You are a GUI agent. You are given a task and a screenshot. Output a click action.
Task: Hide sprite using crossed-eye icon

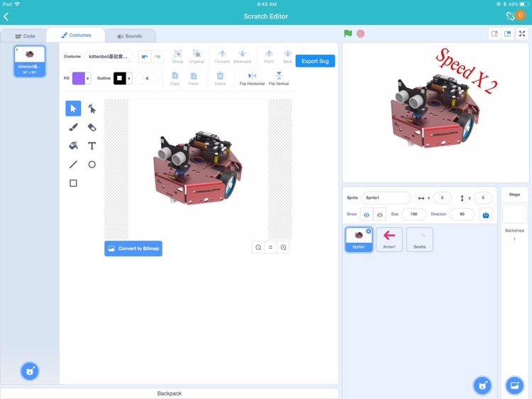pos(379,215)
